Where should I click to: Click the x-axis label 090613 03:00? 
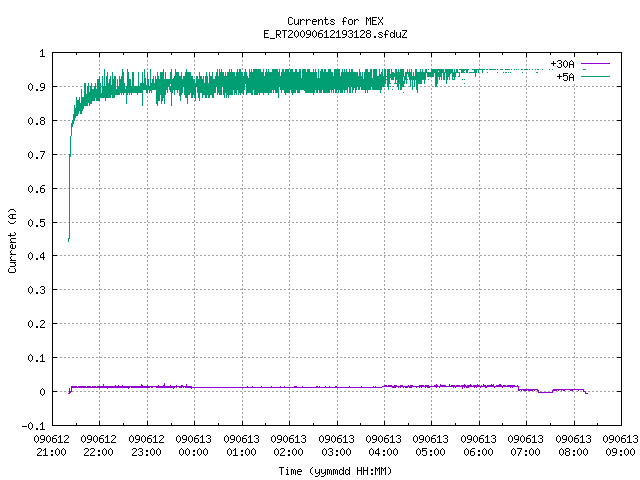tap(336, 445)
